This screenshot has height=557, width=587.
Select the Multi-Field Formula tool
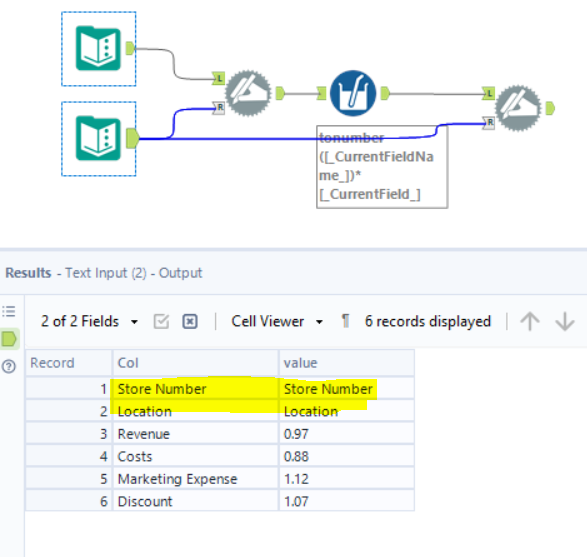[353, 93]
